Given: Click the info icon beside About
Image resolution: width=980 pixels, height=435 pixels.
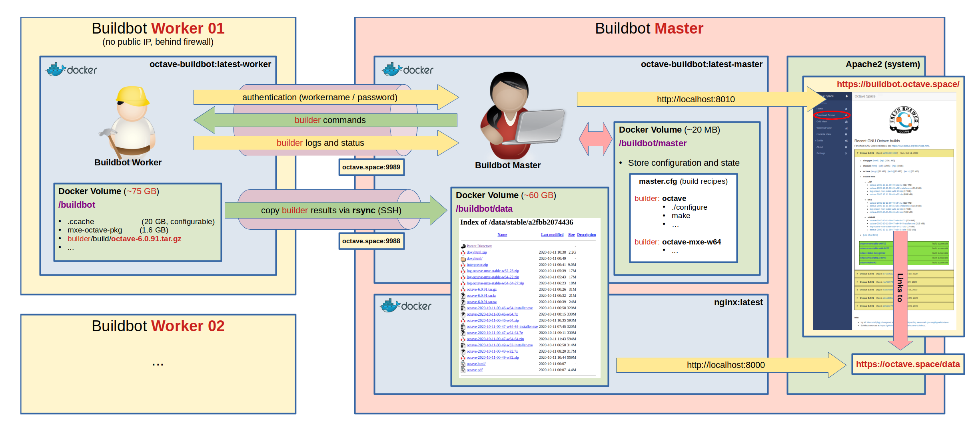Looking at the screenshot, I should [846, 147].
